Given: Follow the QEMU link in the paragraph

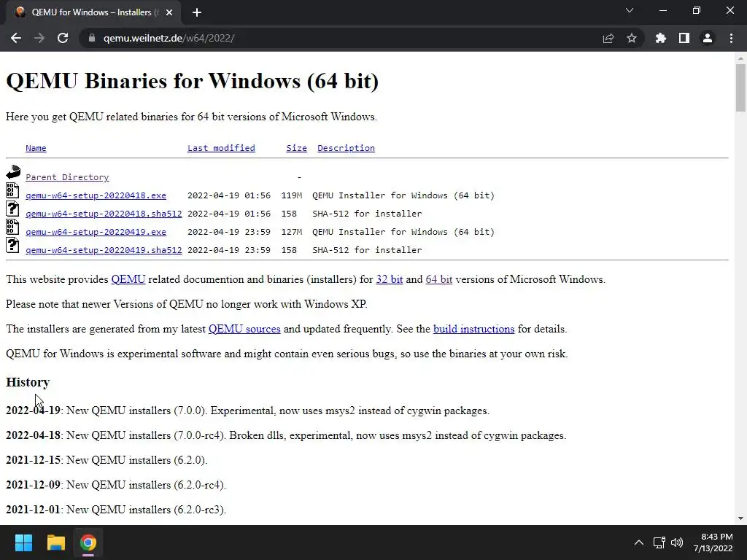Looking at the screenshot, I should point(128,279).
